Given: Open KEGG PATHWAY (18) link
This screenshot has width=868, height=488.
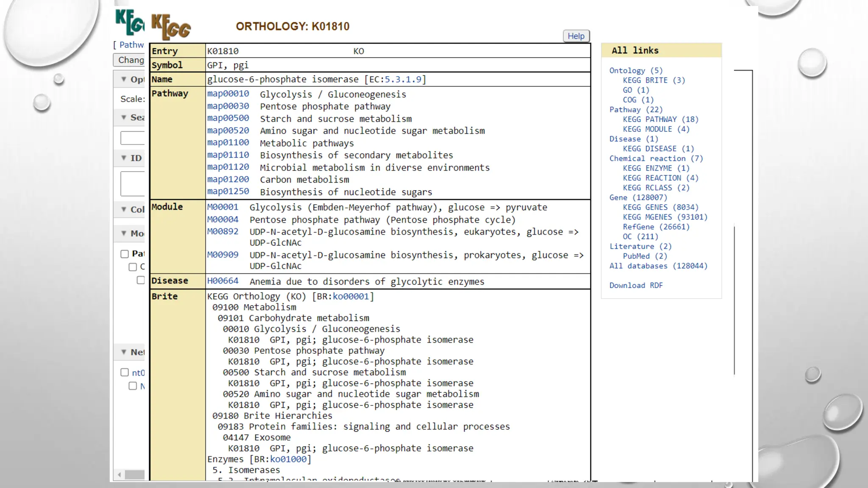Looking at the screenshot, I should (660, 119).
